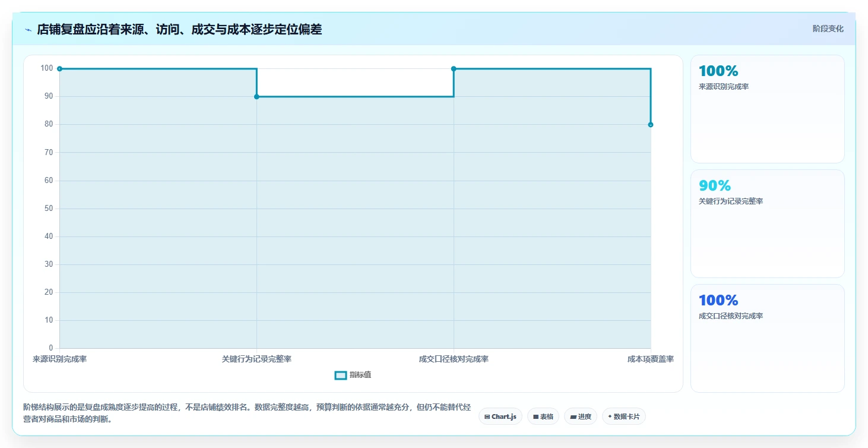
Task: Click the lightning icon beside the title
Action: (x=28, y=30)
